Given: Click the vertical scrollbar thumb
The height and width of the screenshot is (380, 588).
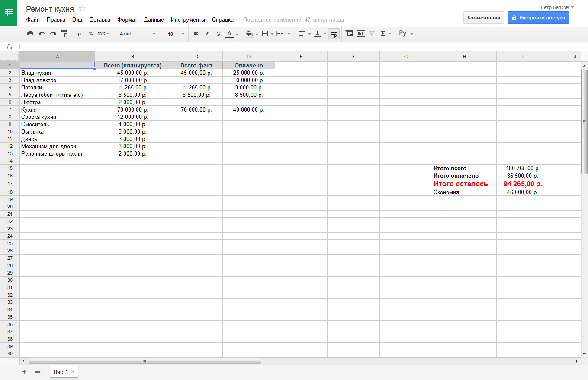Looking at the screenshot, I should pos(584,122).
